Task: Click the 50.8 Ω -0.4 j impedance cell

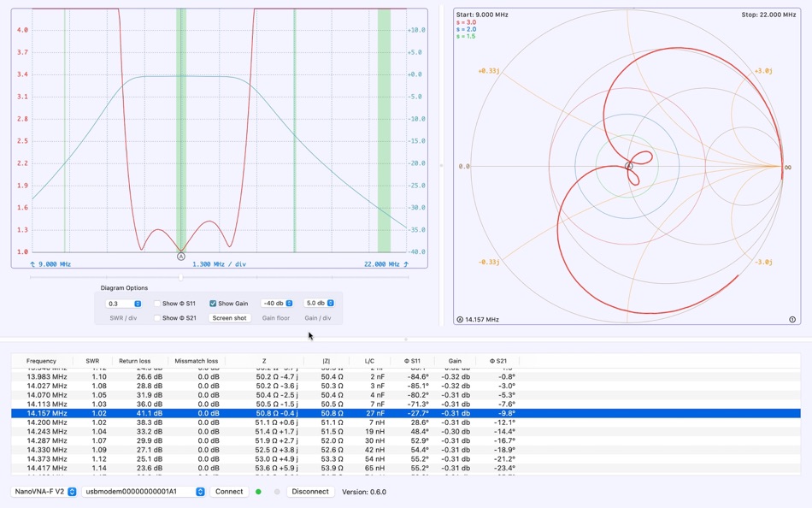Action: [277, 413]
